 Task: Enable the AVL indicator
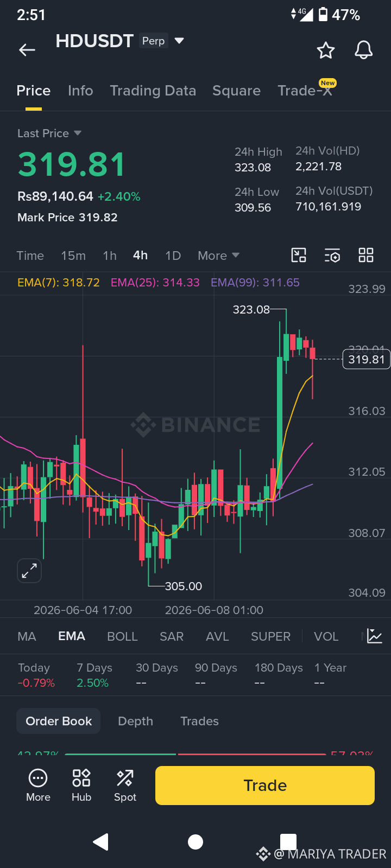point(217,636)
